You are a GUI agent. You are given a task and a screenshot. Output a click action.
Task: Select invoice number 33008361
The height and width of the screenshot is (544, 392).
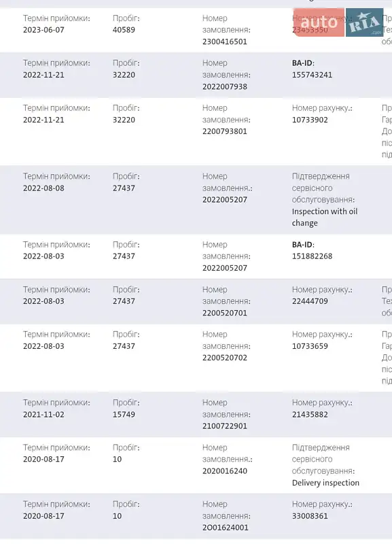coord(310,516)
